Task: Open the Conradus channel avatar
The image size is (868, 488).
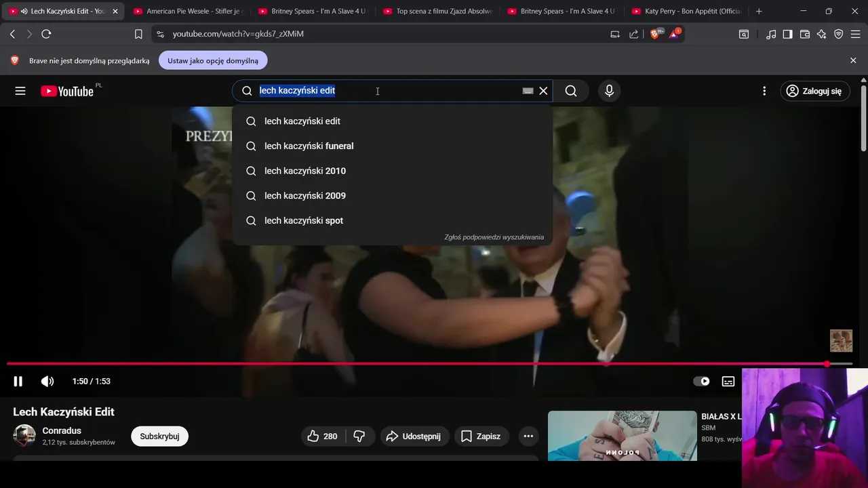Action: (24, 436)
